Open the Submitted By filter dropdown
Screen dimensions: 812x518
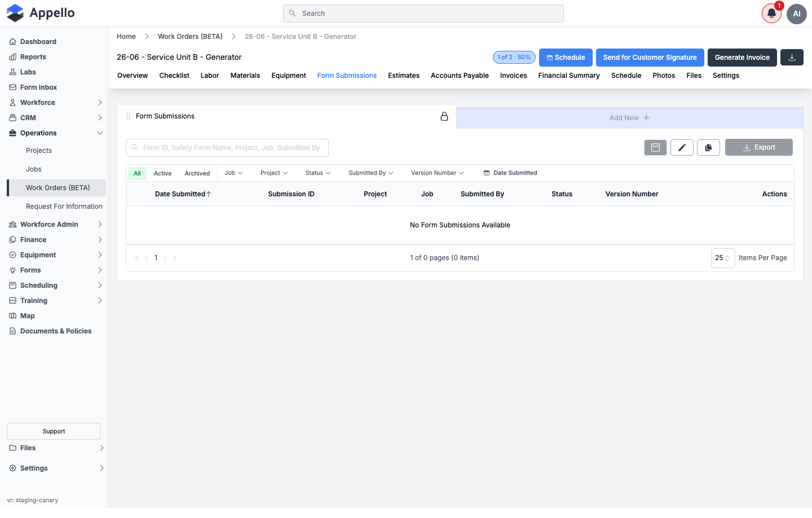(370, 173)
